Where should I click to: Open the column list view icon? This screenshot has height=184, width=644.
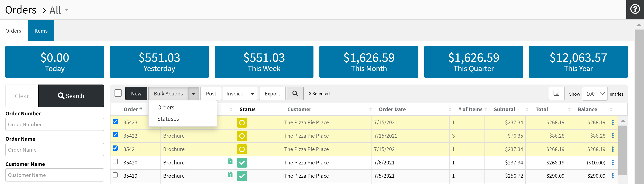coord(556,93)
